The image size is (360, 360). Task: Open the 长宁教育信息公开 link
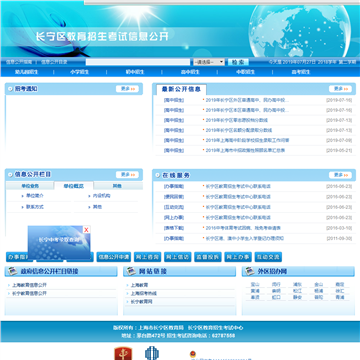click(29, 294)
